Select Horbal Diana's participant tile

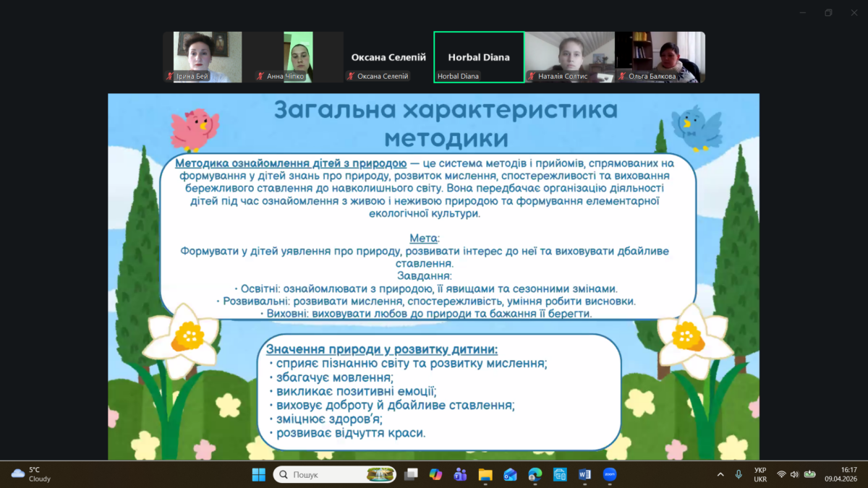click(479, 57)
